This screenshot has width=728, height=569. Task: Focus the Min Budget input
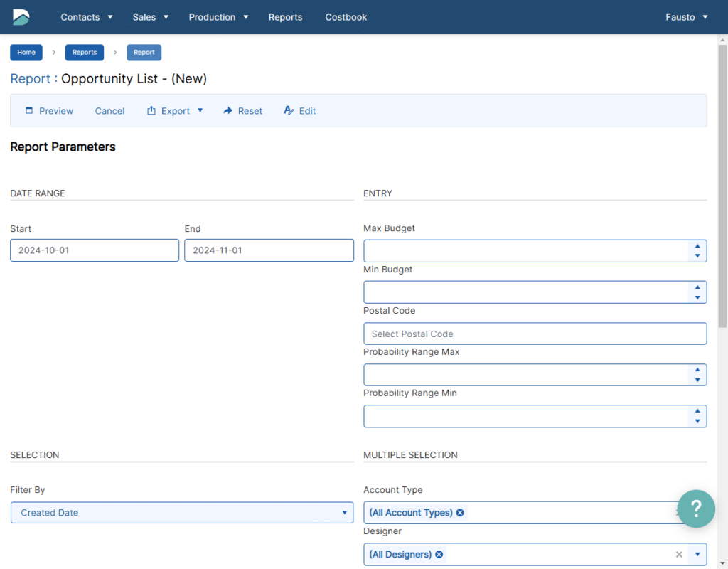click(526, 292)
